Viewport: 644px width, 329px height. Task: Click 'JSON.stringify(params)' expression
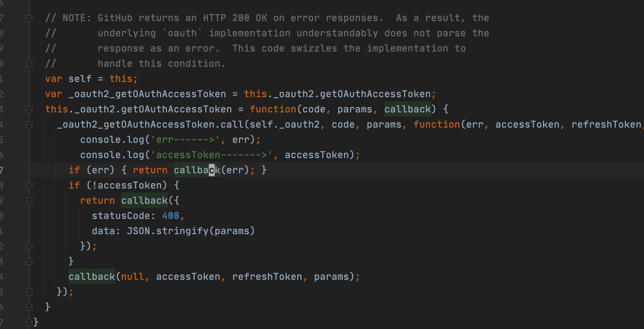[x=191, y=231]
